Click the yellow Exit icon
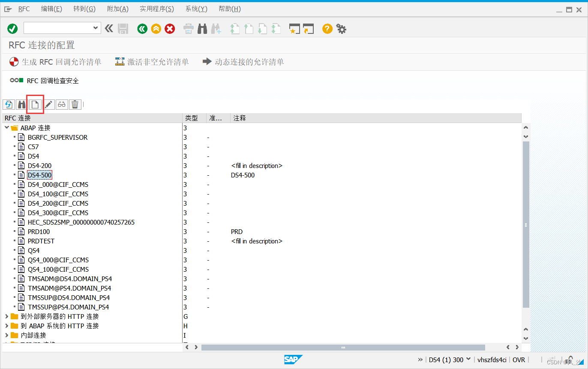 pyautogui.click(x=156, y=29)
